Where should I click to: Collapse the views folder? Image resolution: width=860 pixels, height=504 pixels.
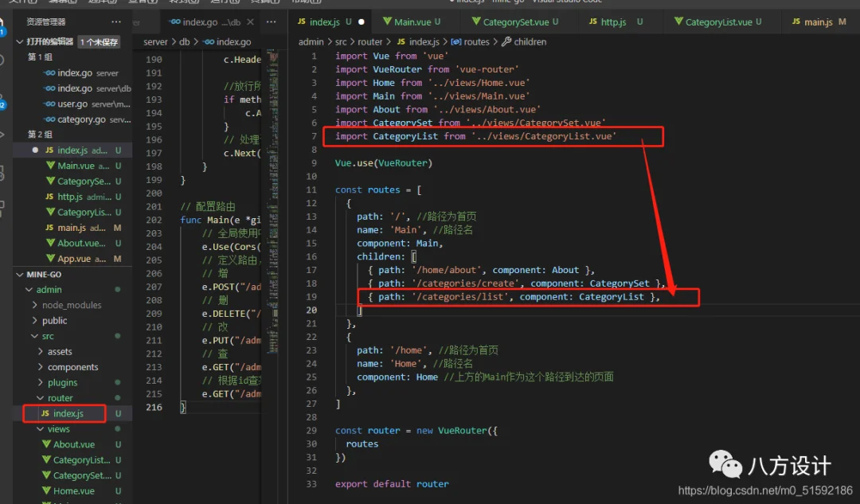pos(41,429)
